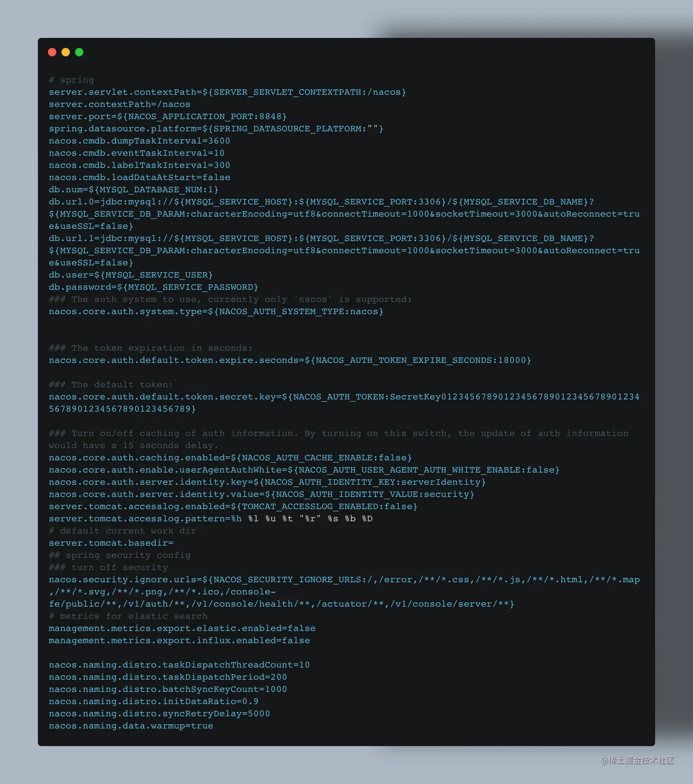Click the 'auth system to use' comment
Screen dimensions: 693x784
point(231,299)
